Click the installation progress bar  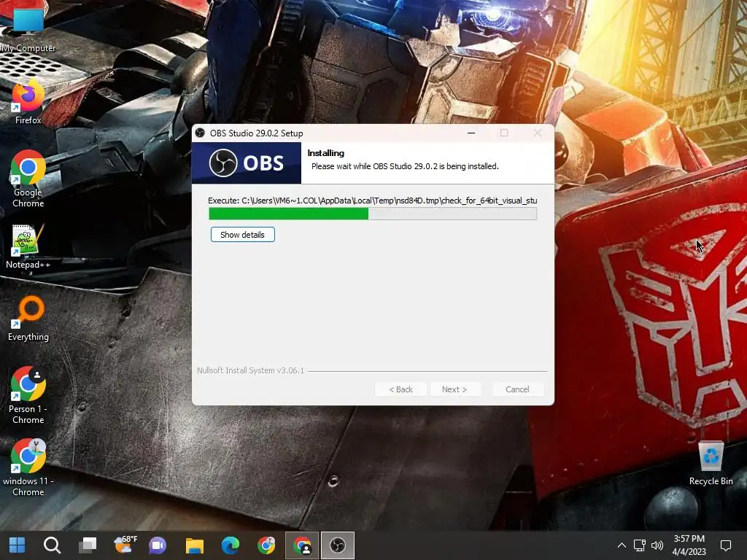coord(373,214)
